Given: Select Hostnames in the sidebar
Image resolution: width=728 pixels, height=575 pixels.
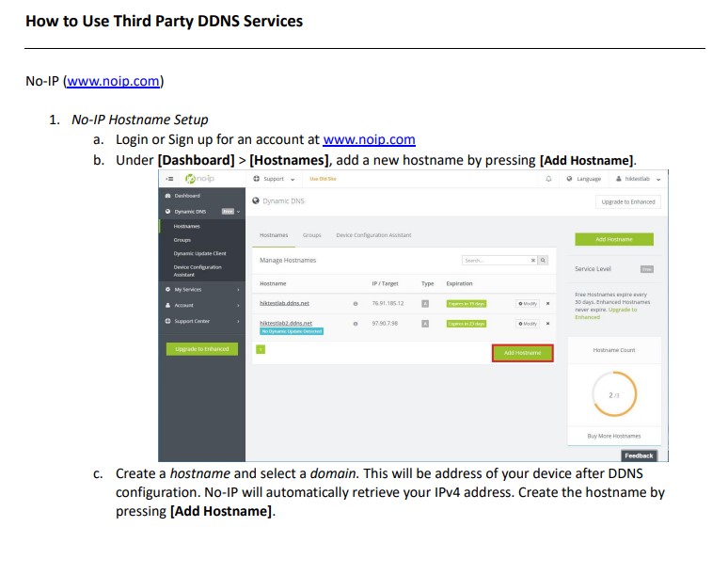Looking at the screenshot, I should [x=186, y=226].
